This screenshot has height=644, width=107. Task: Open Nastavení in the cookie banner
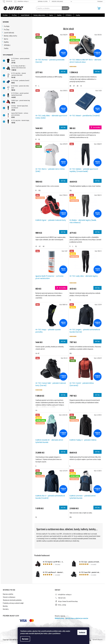[x=25, y=639]
